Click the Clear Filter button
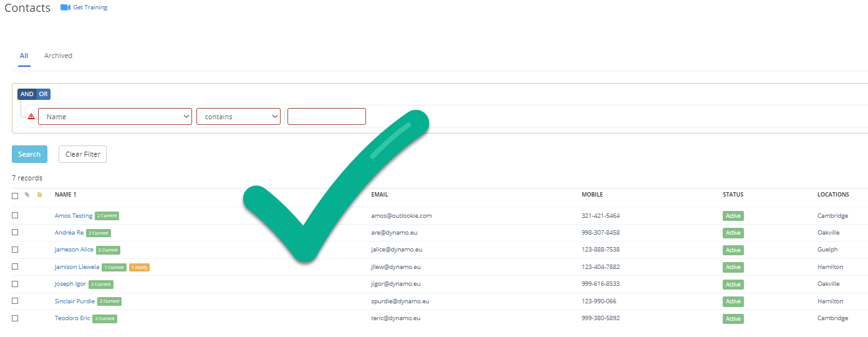Image resolution: width=868 pixels, height=337 pixels. coord(82,154)
